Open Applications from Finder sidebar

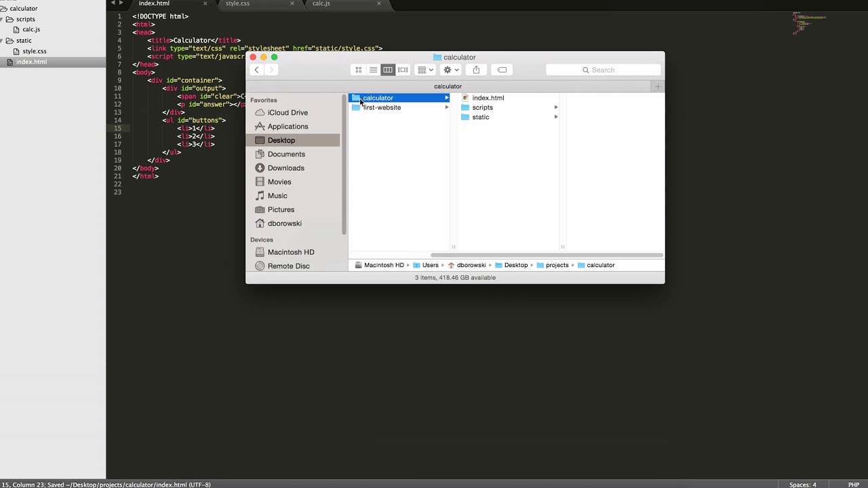288,126
